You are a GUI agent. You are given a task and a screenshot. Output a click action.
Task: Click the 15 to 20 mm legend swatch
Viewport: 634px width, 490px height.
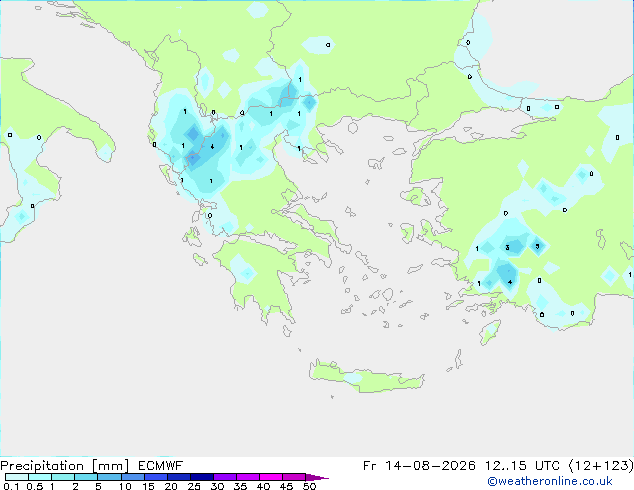tap(155, 477)
